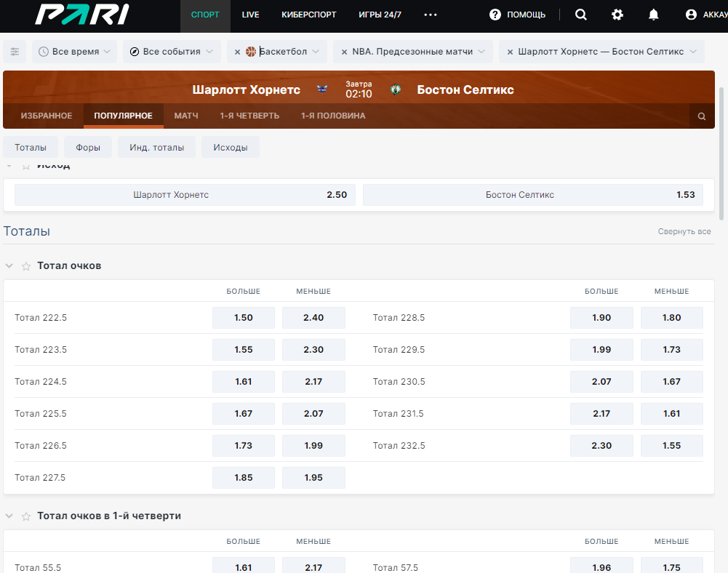Viewport: 728px width, 573px height.
Task: Select Тотал 224.5 меньше odds 2.17
Action: (313, 382)
